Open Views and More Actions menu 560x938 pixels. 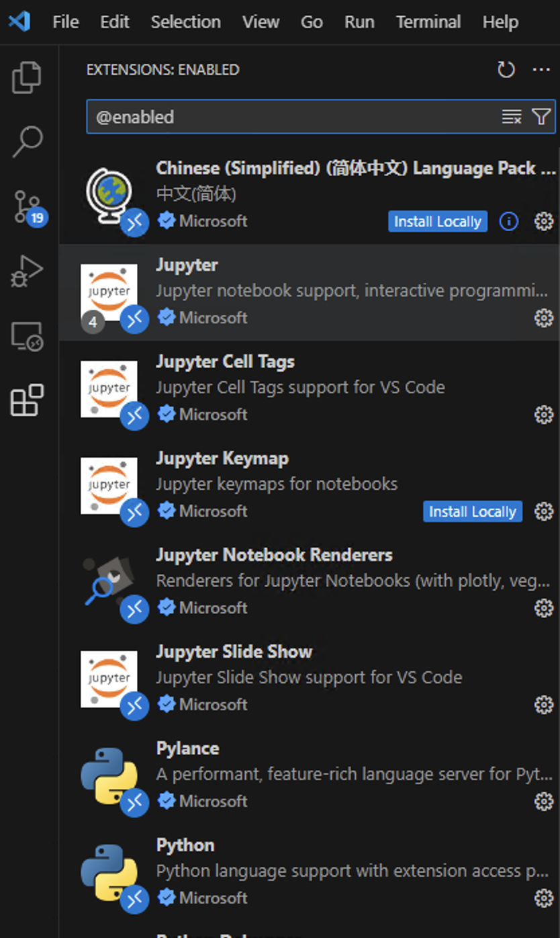541,70
